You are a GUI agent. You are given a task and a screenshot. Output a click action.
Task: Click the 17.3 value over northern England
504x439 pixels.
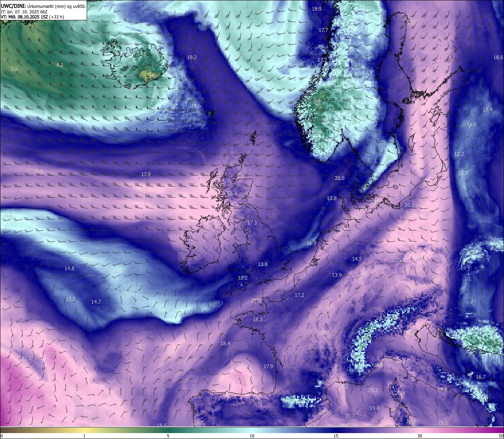coord(252,222)
